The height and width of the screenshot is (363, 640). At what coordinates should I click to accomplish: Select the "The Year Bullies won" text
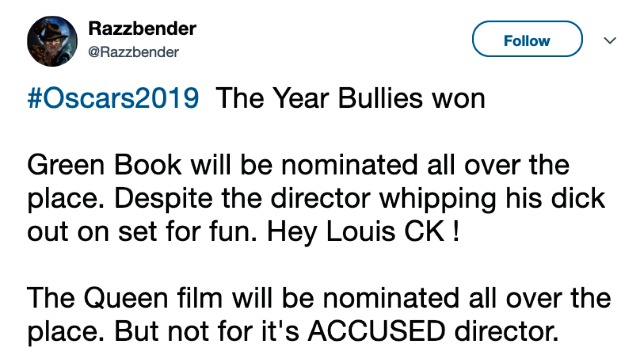tap(351, 98)
